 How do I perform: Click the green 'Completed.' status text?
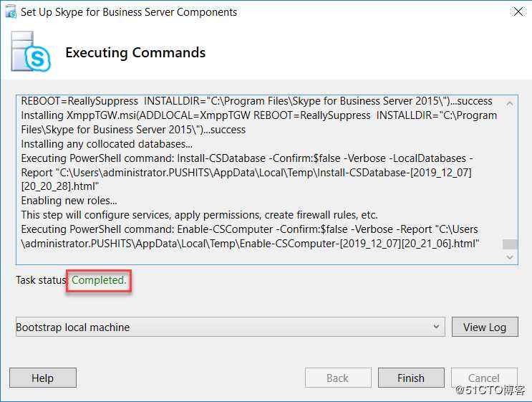click(99, 280)
